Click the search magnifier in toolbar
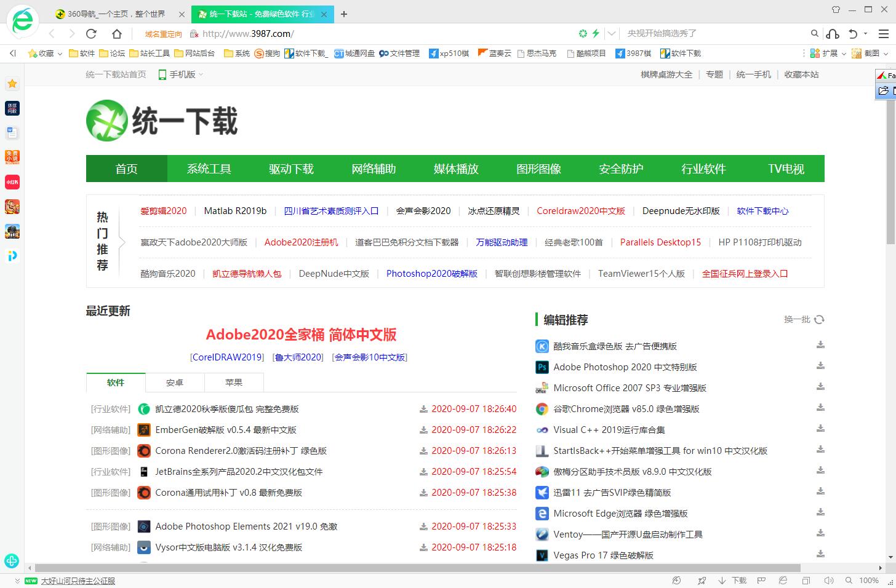 tap(815, 34)
